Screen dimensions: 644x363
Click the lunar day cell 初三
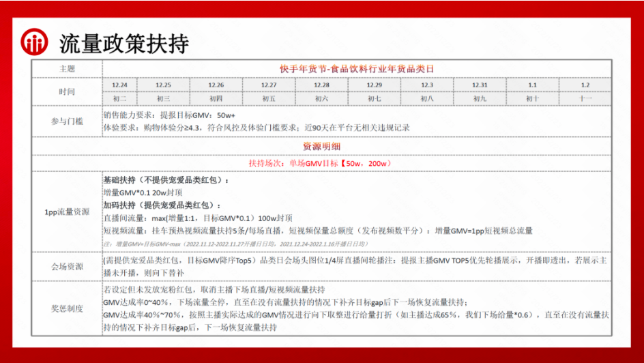click(x=163, y=98)
